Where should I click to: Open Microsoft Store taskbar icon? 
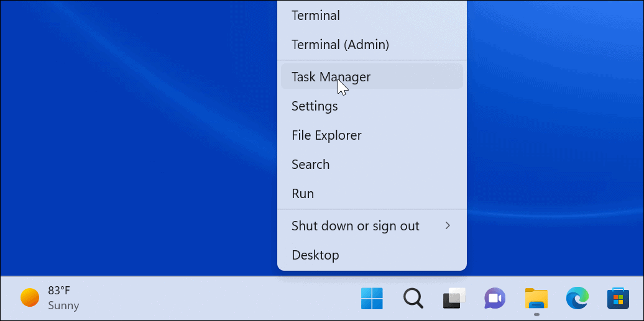[618, 299]
